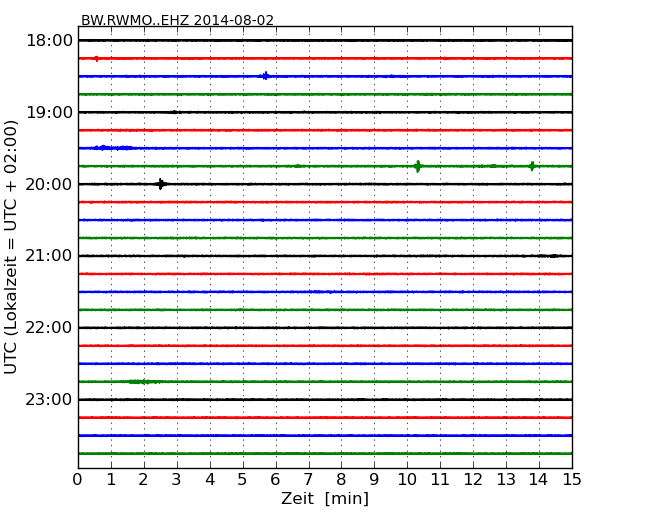650x520 pixels.
Task: Click the x-axis tick label 12
Action: 473,480
